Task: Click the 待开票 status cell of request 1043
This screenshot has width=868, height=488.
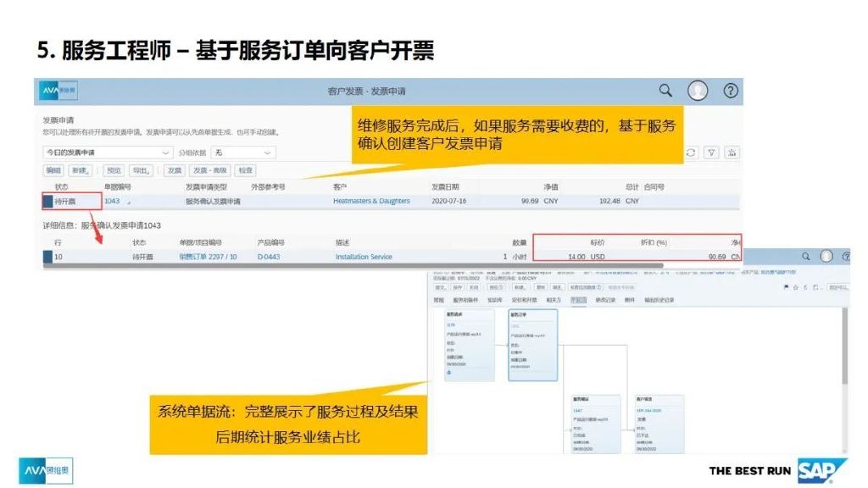Action: point(65,202)
